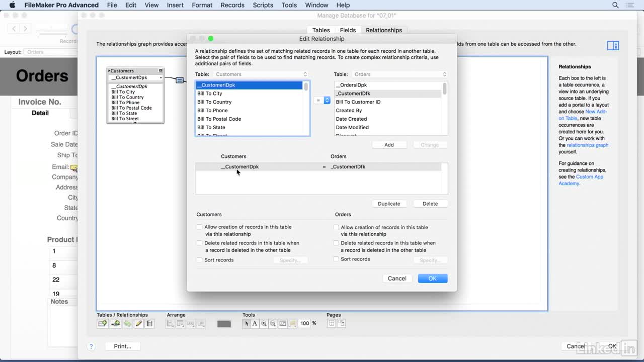Click the print setup pages icon
The width and height of the screenshot is (644, 362).
[342, 323]
